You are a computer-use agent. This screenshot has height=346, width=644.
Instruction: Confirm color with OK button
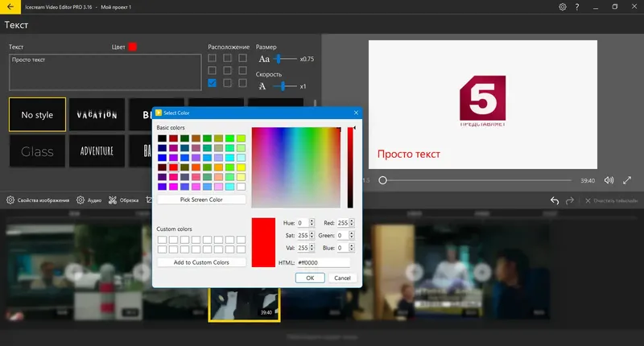310,278
